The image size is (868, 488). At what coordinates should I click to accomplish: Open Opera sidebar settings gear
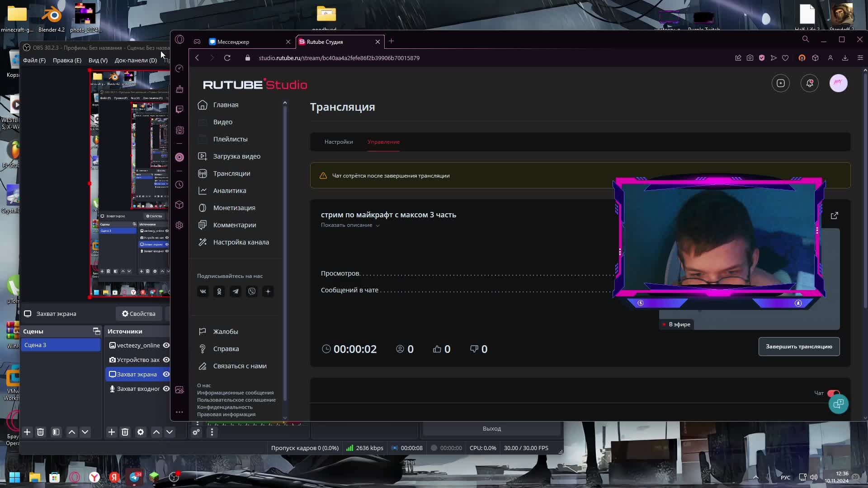click(x=179, y=225)
